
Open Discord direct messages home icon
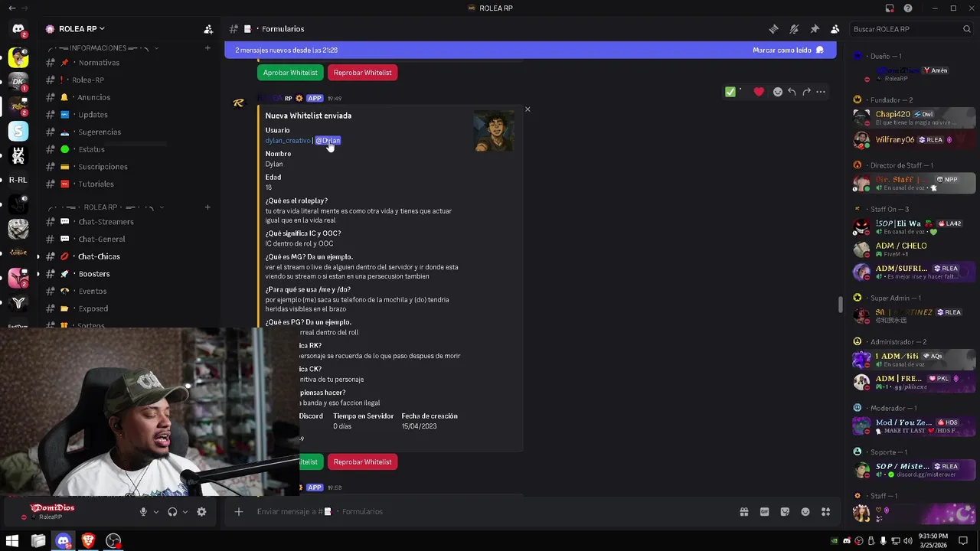tap(18, 29)
